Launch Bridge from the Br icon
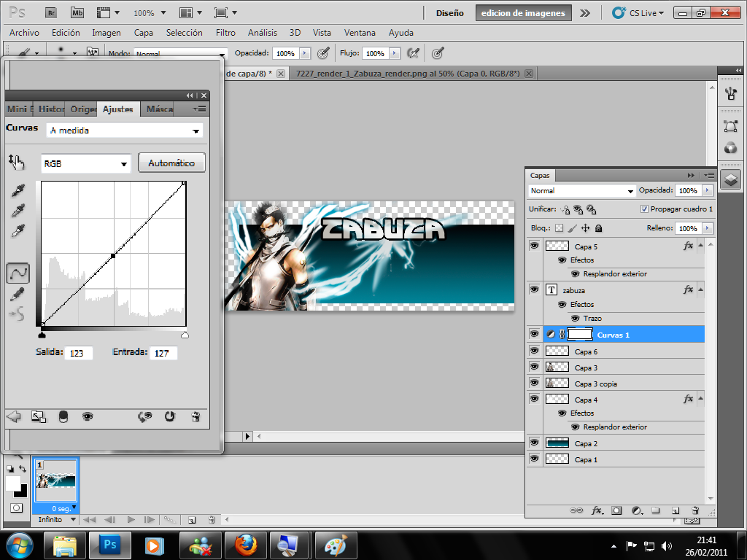Image resolution: width=747 pixels, height=560 pixels. [x=51, y=13]
